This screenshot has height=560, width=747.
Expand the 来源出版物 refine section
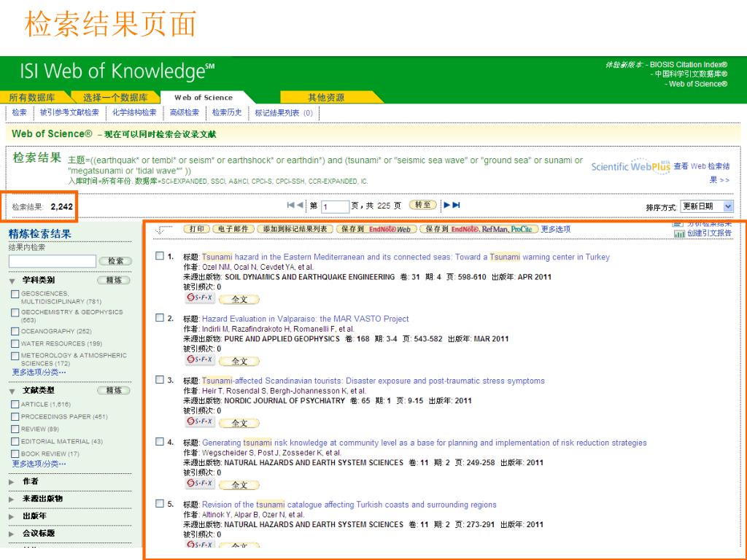(x=12, y=499)
